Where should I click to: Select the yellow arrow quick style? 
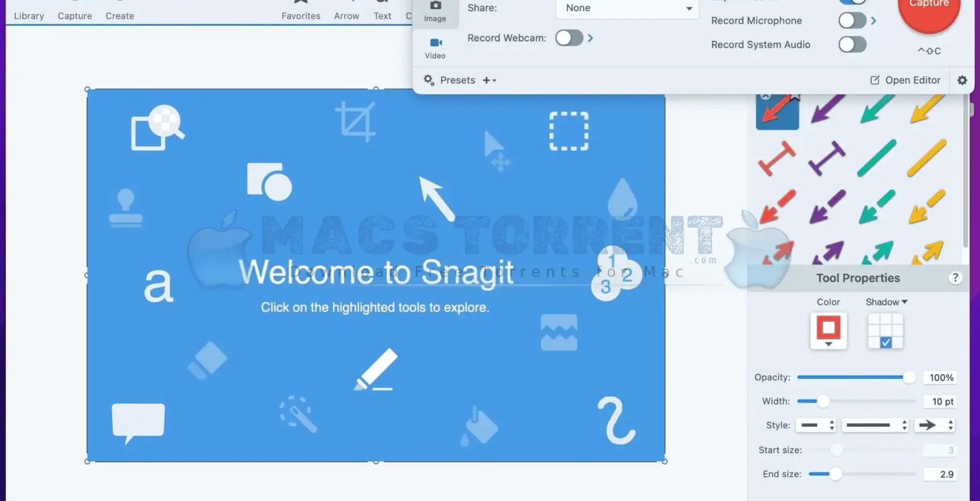[x=927, y=109]
